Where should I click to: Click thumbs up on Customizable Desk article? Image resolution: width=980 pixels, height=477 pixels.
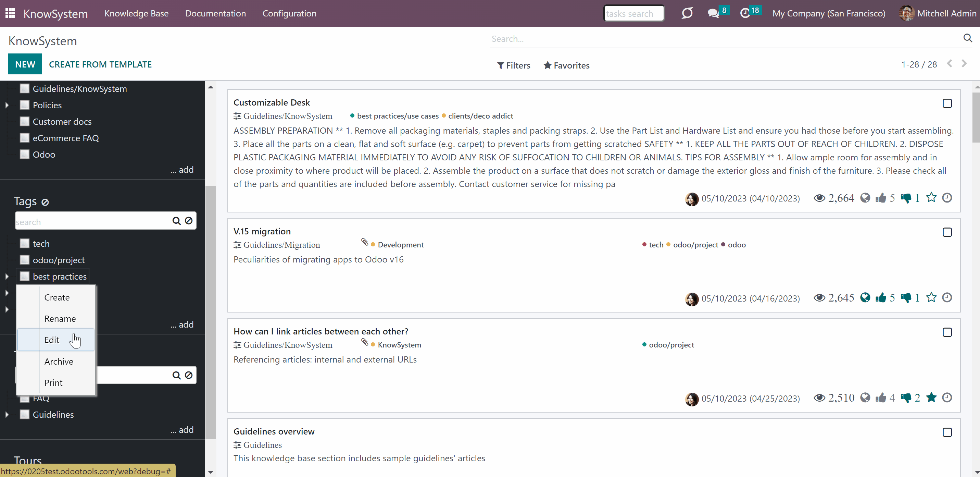pyautogui.click(x=880, y=198)
